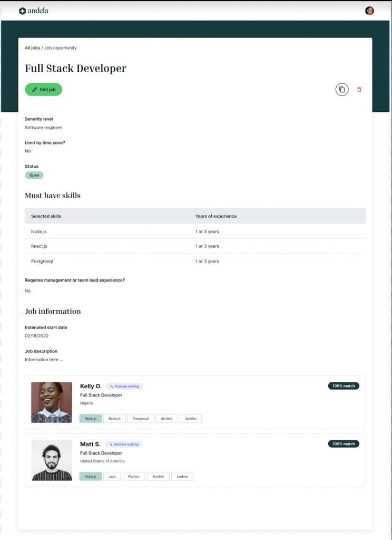Open the Node.js years of experience dropdown
The width and height of the screenshot is (392, 540).
tap(208, 231)
